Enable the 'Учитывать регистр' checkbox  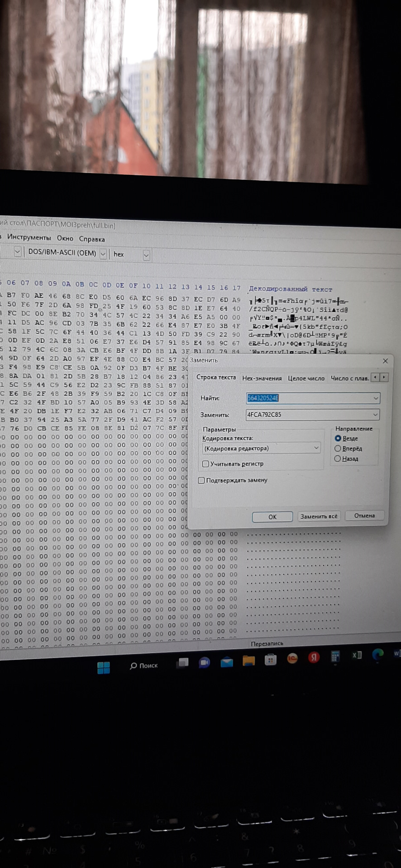click(205, 464)
